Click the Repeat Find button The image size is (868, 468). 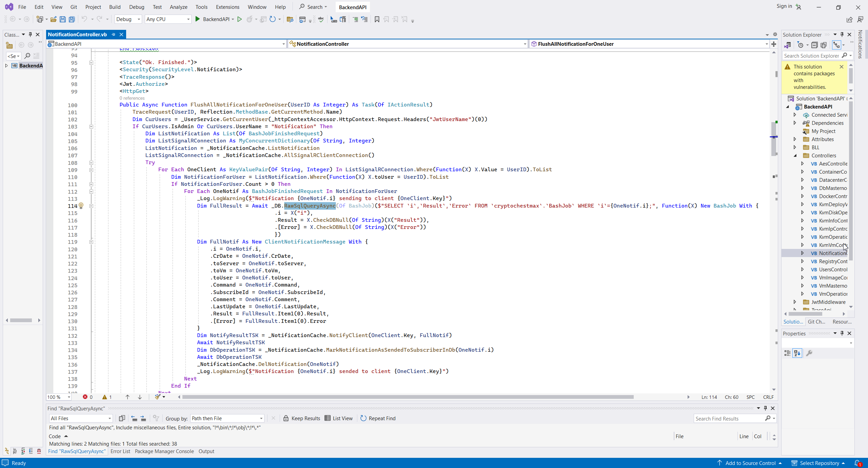(x=378, y=418)
